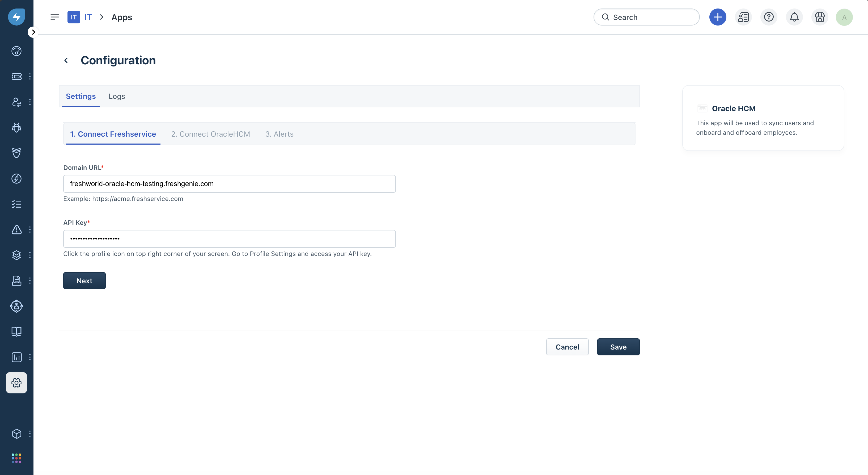Select the 2. Connect OracleHCM step tab
The image size is (868, 475).
(x=210, y=134)
